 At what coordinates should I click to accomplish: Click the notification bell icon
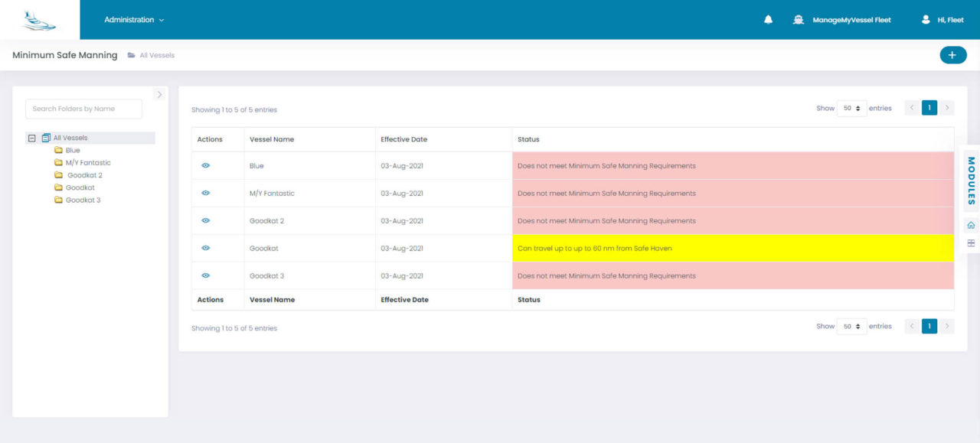click(768, 20)
